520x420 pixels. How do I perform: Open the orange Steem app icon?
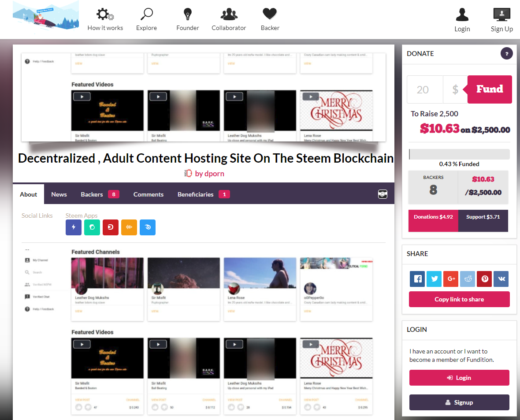coord(129,227)
